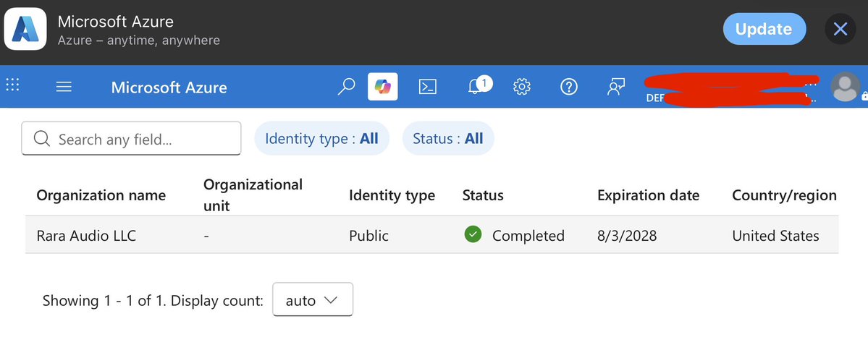Click the 8/3/2028 expiration date cell

(x=627, y=236)
